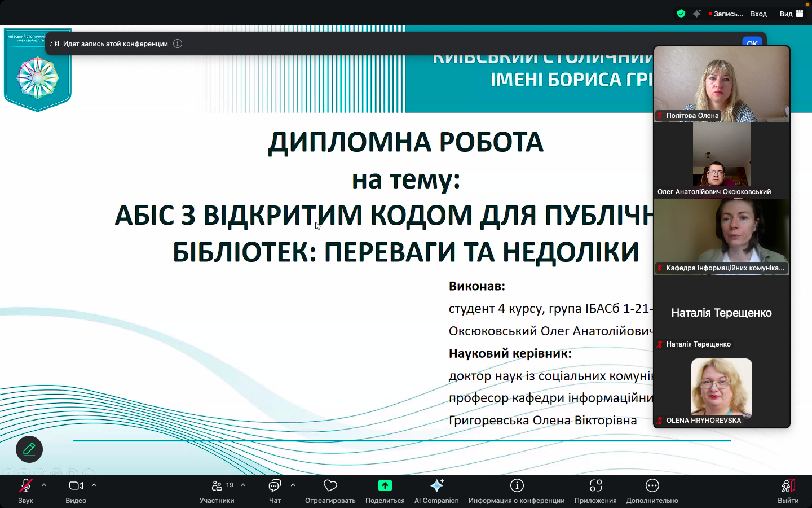The height and width of the screenshot is (508, 812).
Task: Click the Отреагировать reactions heart icon
Action: tap(330, 486)
